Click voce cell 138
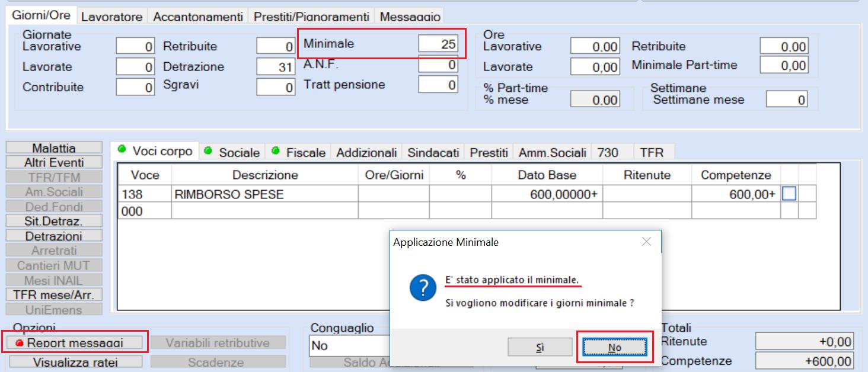This screenshot has height=372, width=868. coord(145,194)
